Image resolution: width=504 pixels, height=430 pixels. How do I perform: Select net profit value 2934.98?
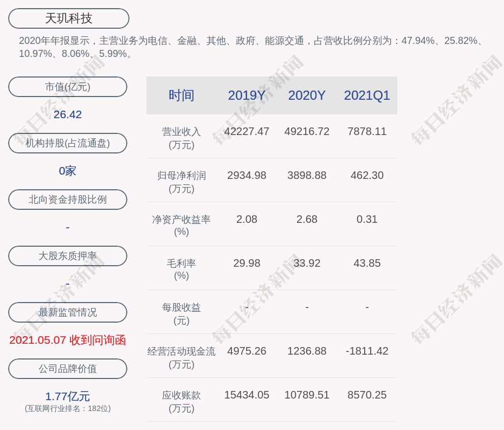247,175
